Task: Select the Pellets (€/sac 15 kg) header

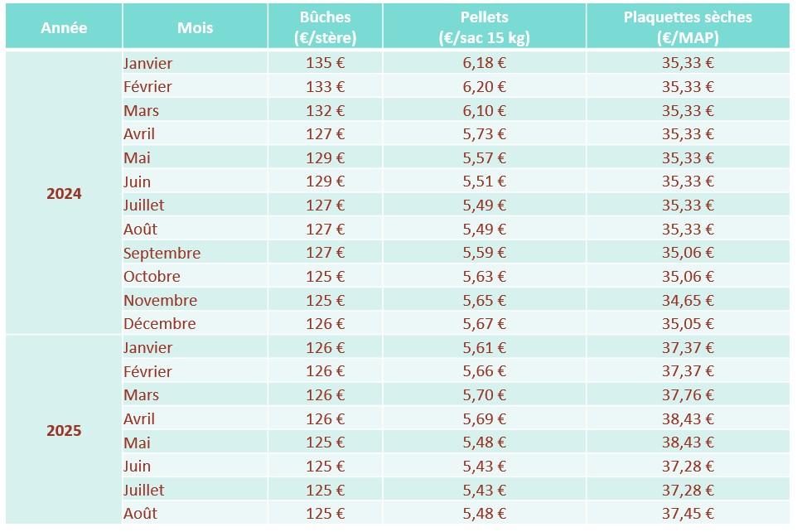Action: coord(484,27)
